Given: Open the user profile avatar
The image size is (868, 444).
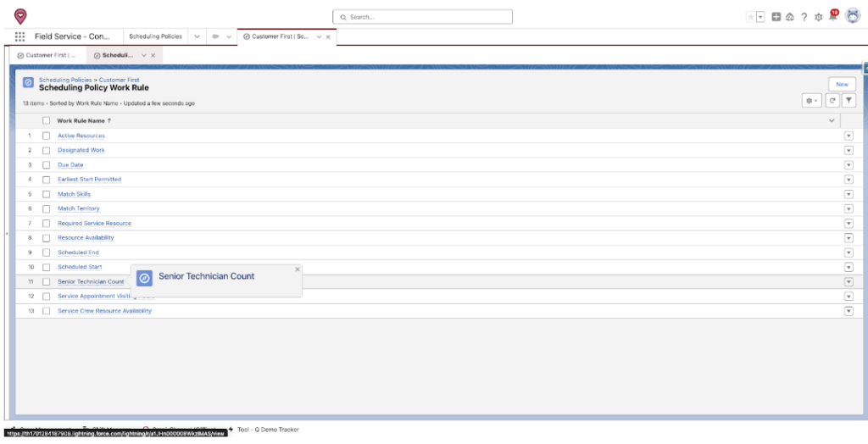Looking at the screenshot, I should pos(853,17).
